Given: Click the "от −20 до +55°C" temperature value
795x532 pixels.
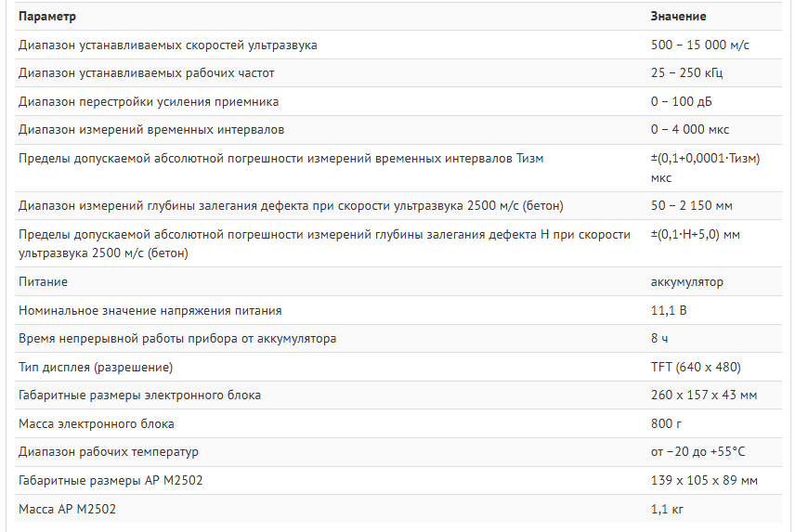Looking at the screenshot, I should click(x=698, y=452).
